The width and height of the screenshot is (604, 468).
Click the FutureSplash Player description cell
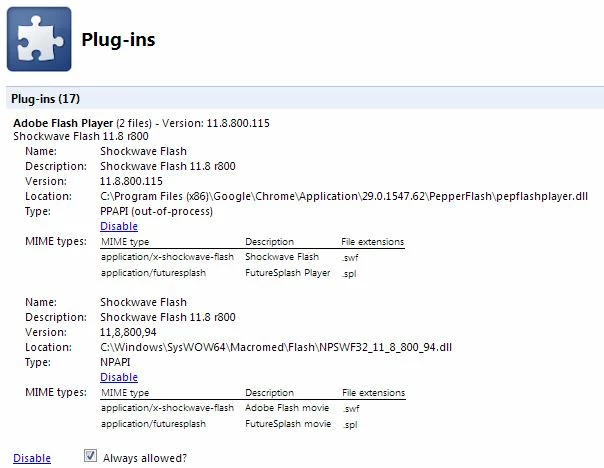pyautogui.click(x=288, y=273)
